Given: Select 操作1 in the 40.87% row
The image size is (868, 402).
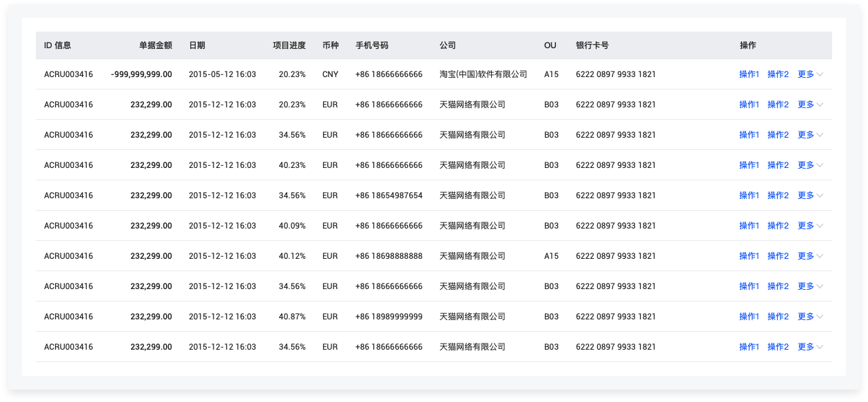Looking at the screenshot, I should coord(749,317).
